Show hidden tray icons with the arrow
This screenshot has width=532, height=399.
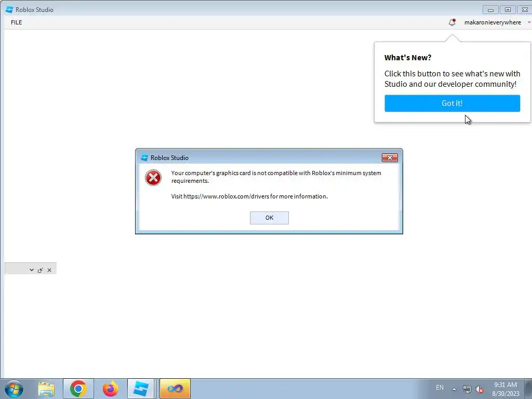tap(454, 389)
